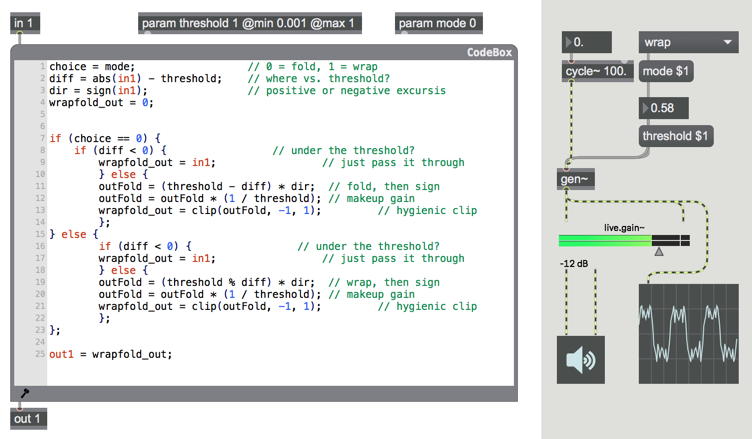Open the wrap mode dropdown menu
The height and width of the screenshot is (439, 752).
[688, 42]
